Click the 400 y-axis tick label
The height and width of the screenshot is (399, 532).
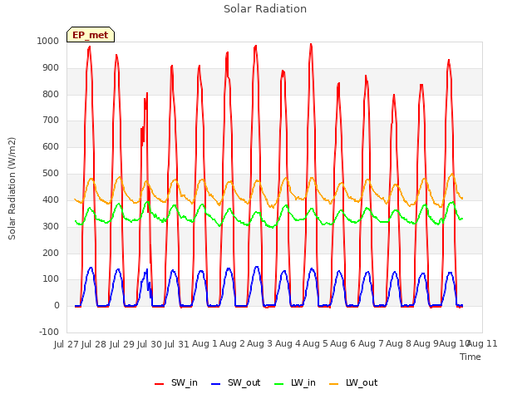(x=51, y=199)
